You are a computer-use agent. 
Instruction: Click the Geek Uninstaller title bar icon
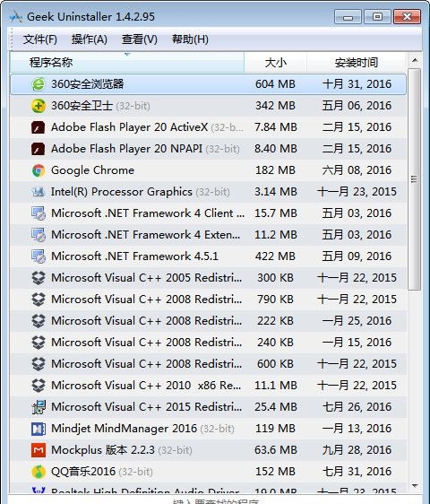(x=15, y=16)
